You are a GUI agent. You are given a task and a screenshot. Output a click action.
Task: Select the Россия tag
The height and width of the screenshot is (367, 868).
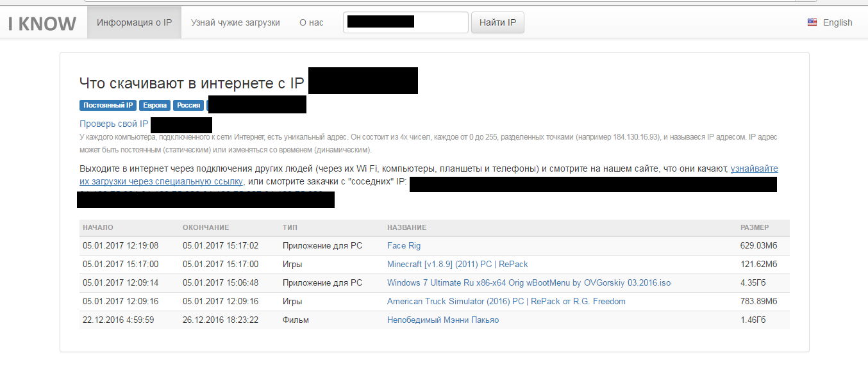pyautogui.click(x=188, y=105)
